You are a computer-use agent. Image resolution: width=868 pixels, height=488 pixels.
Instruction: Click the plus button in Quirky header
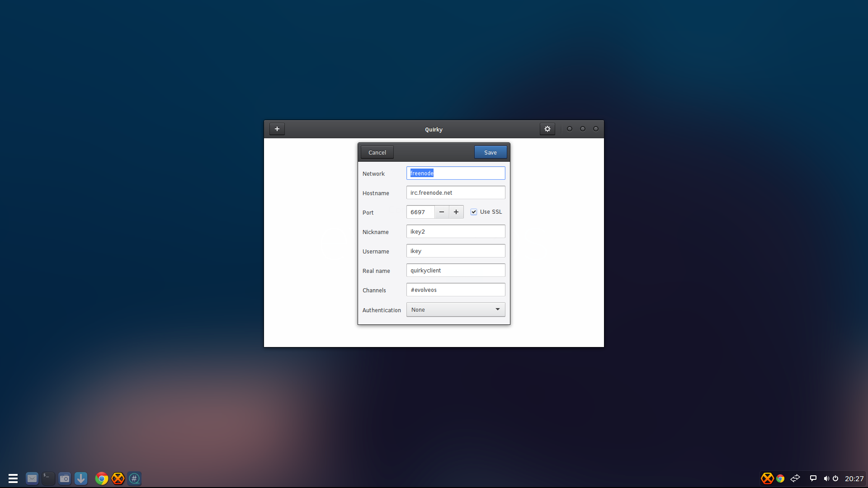coord(277,129)
